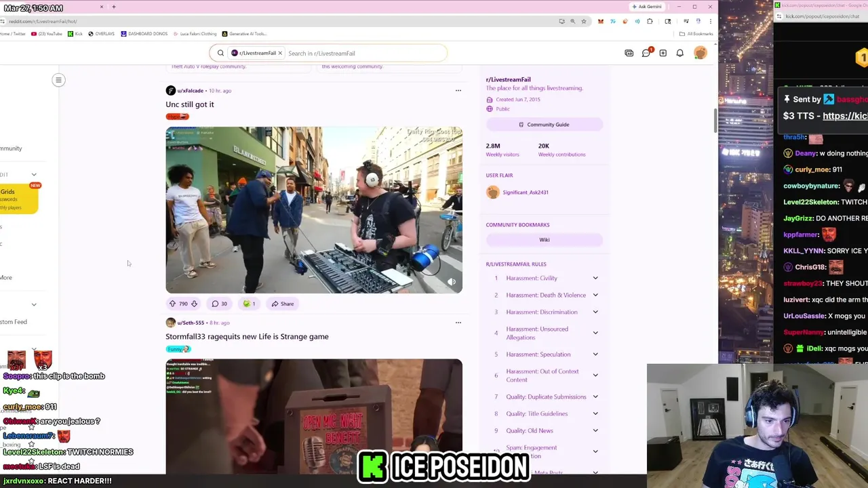Open the user avatar menu on Reddit
Image resolution: width=868 pixels, height=488 pixels.
(x=701, y=53)
